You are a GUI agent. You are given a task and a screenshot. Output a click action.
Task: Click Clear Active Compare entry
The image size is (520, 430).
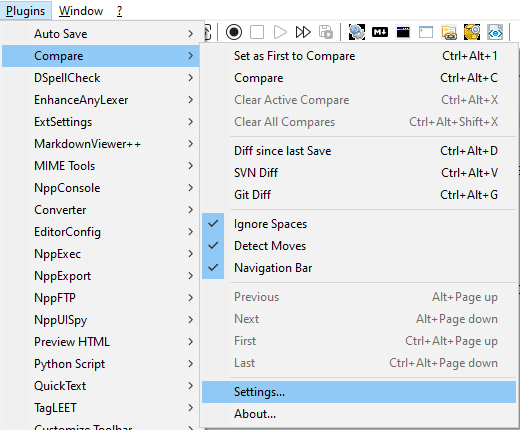[359, 100]
